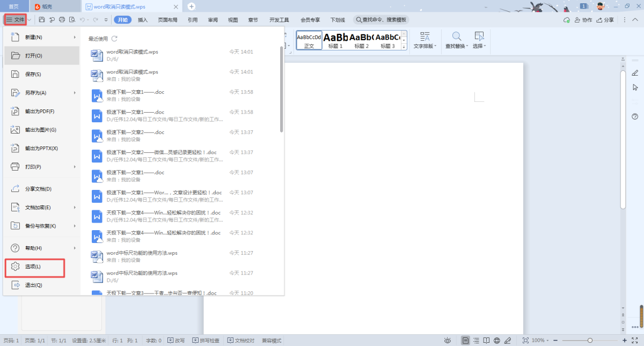Open the three-dot more options menu
The height and width of the screenshot is (346, 644).
(624, 20)
